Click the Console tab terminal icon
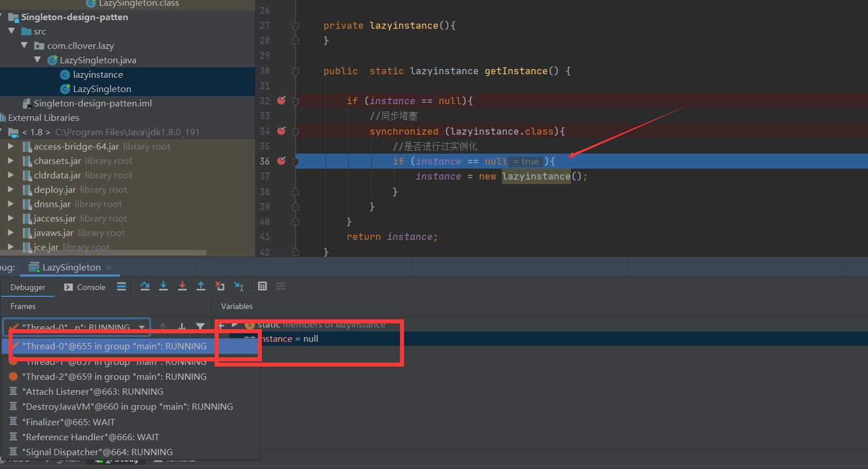 68,287
